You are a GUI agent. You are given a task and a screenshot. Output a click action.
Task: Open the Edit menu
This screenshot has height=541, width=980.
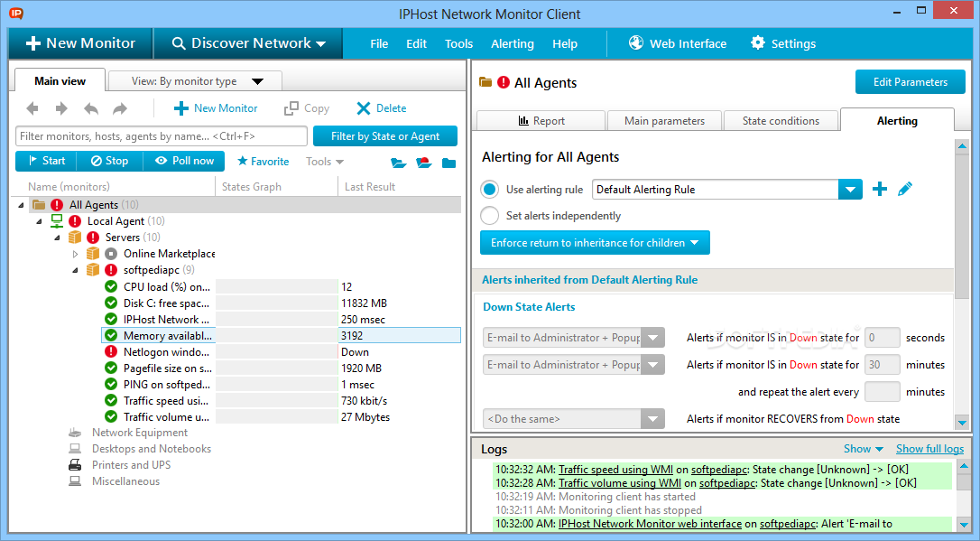pyautogui.click(x=416, y=43)
